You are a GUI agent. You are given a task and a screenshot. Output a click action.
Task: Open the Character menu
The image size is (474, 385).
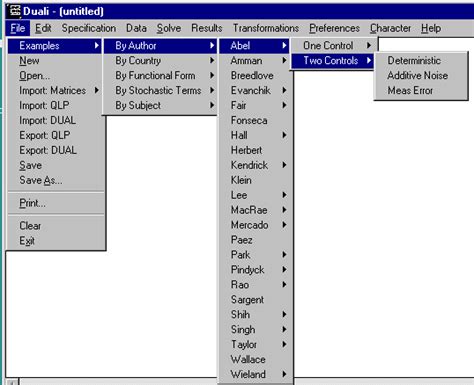[390, 28]
